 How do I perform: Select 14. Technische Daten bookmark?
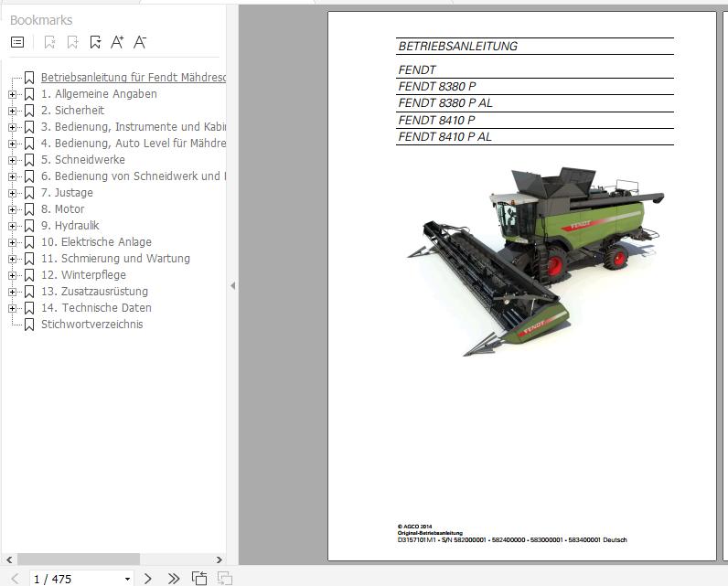pos(96,307)
